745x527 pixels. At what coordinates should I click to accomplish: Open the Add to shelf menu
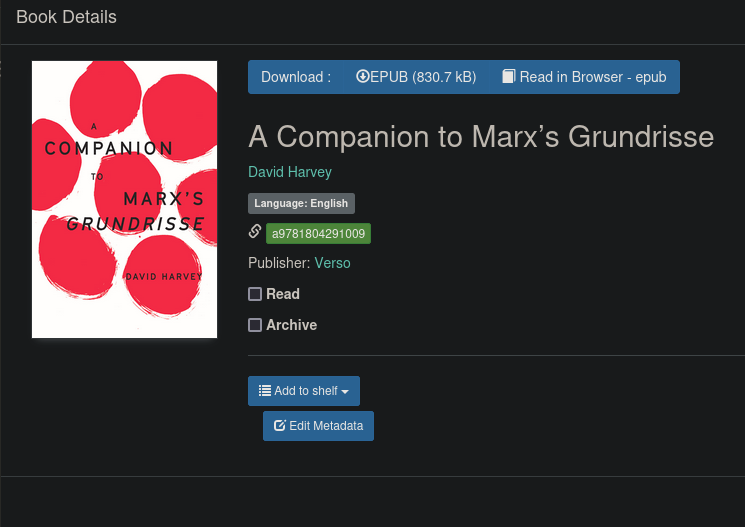coord(304,391)
